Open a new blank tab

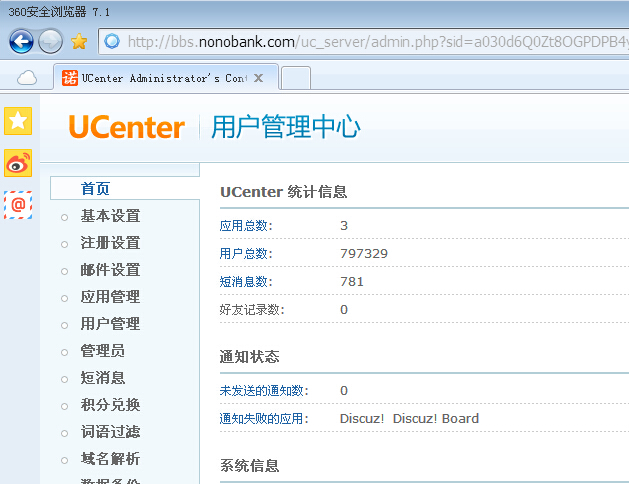[296, 78]
